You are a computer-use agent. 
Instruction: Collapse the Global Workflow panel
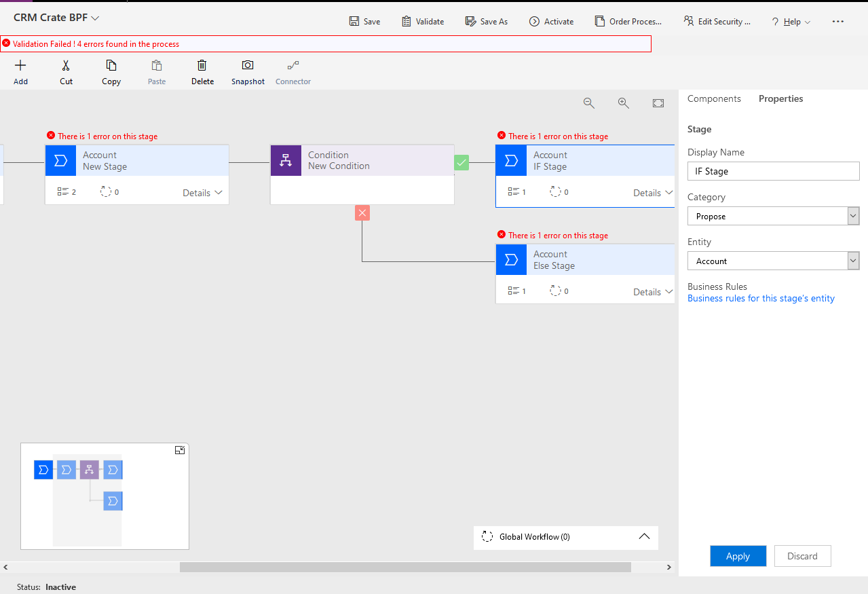(x=643, y=536)
